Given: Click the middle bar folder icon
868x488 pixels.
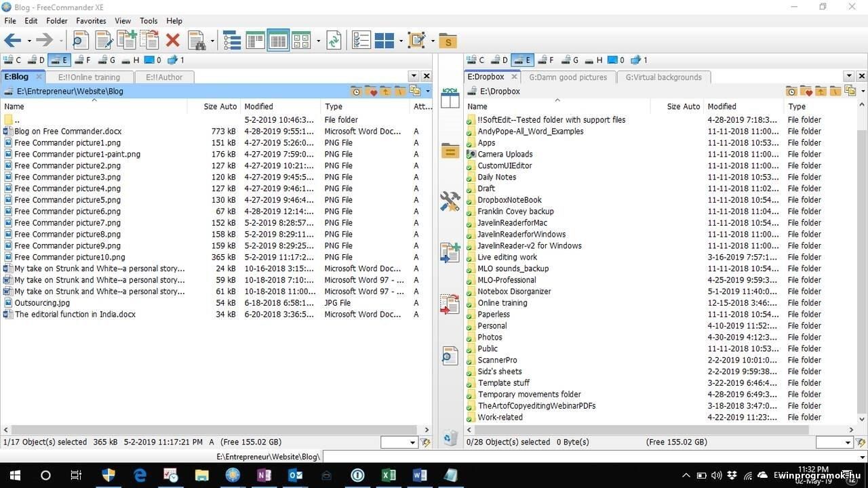Looking at the screenshot, I should 450,150.
